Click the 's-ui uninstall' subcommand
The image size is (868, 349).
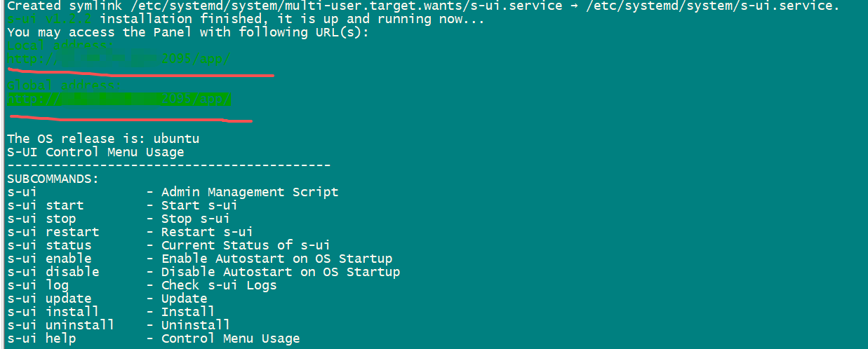click(x=60, y=325)
